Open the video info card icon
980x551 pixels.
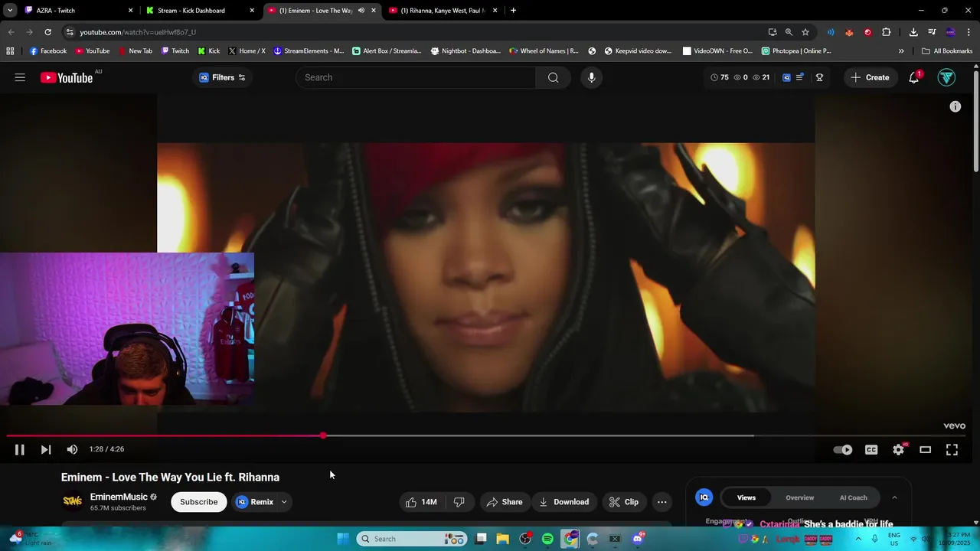click(x=955, y=107)
